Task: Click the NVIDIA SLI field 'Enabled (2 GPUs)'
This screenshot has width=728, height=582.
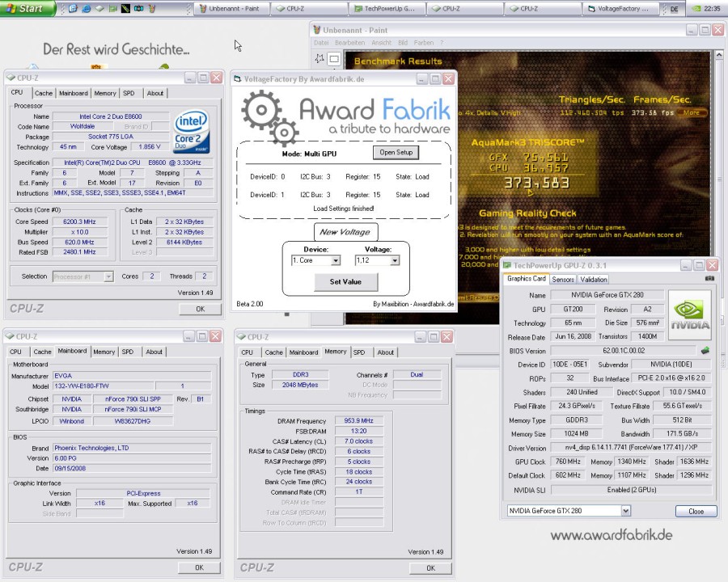Action: point(632,490)
